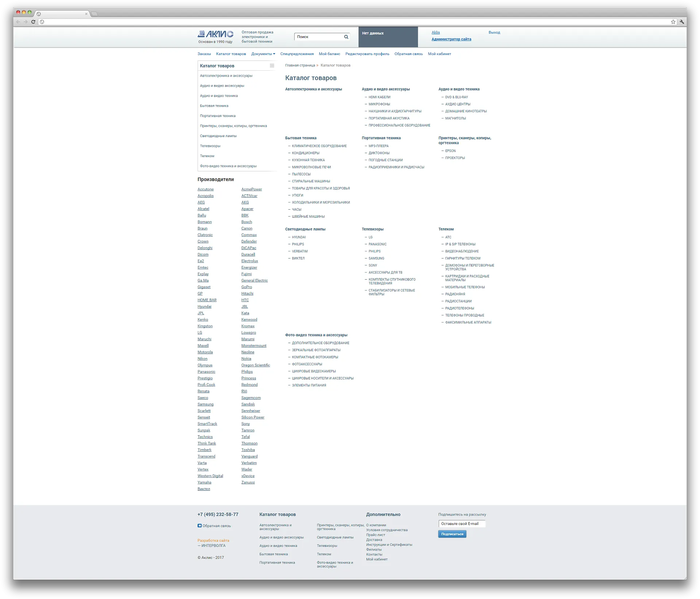The height and width of the screenshot is (599, 700).
Task: Open ХОЛОДИЛЬНИКИ И МОРОЗИЛЬНИКИ subcategory
Action: pos(321,202)
